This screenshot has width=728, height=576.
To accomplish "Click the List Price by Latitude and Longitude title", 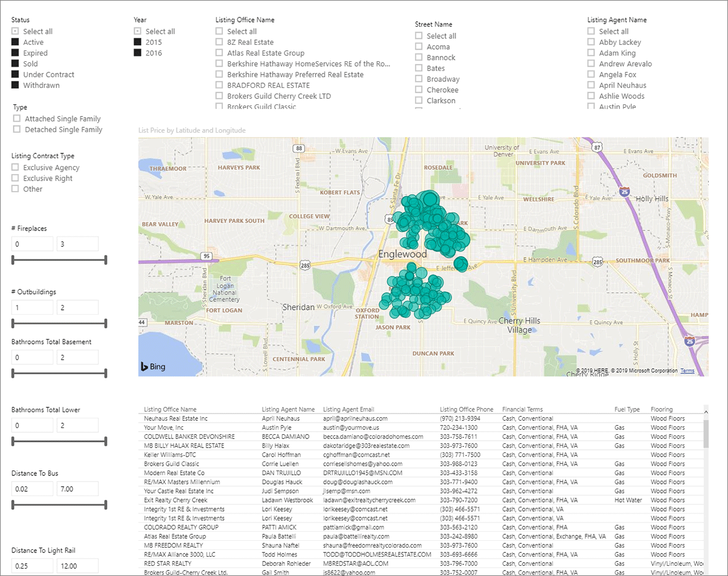I will pyautogui.click(x=192, y=130).
